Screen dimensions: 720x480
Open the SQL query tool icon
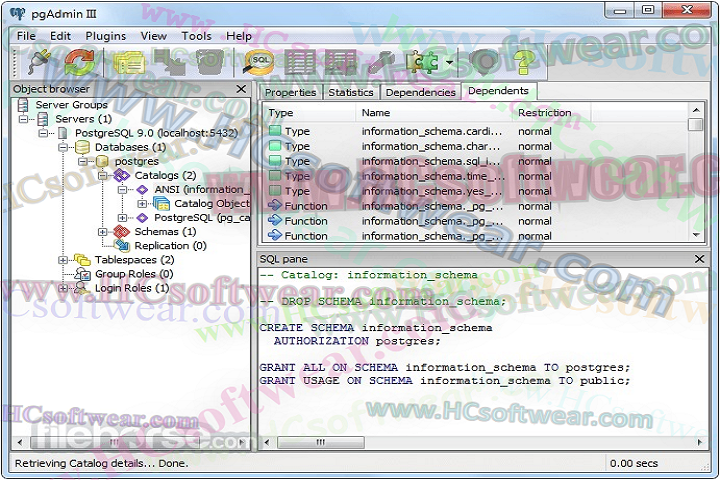(259, 62)
